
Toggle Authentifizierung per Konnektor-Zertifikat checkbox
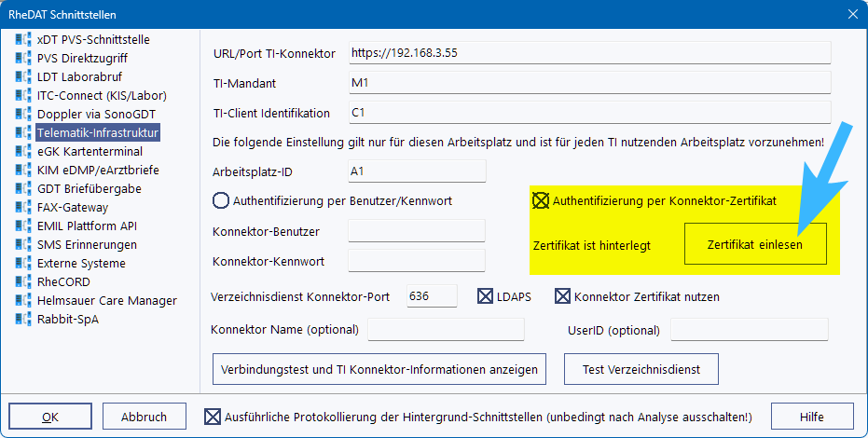(541, 199)
